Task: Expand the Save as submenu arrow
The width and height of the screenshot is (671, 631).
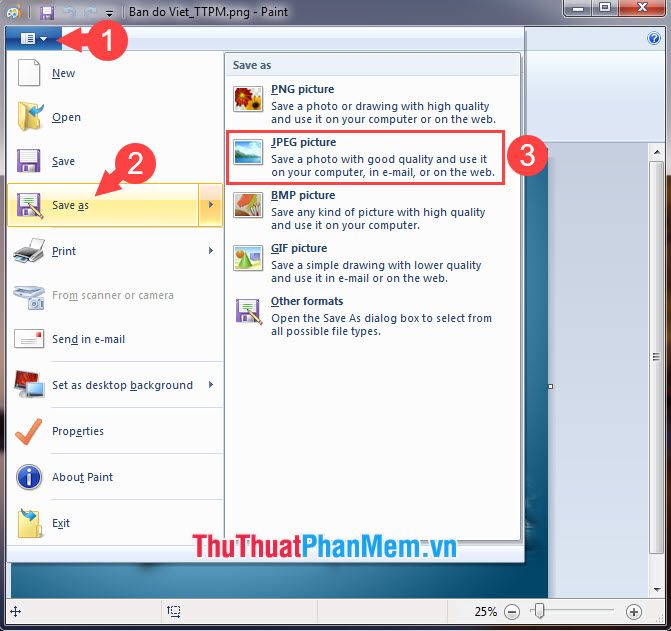Action: click(x=211, y=205)
